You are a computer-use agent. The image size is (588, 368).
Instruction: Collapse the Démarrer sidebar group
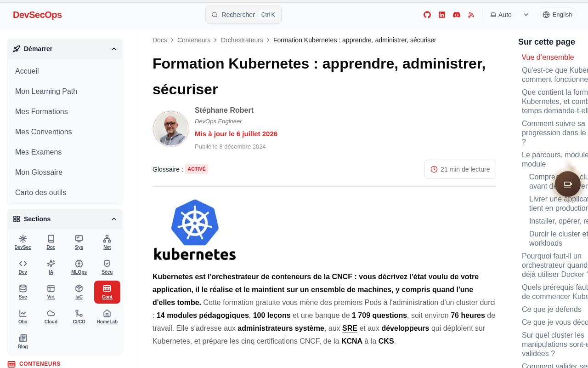click(x=65, y=49)
